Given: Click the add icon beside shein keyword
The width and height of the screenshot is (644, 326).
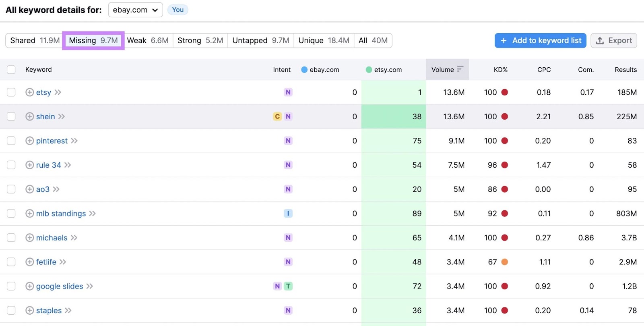Looking at the screenshot, I should point(29,116).
